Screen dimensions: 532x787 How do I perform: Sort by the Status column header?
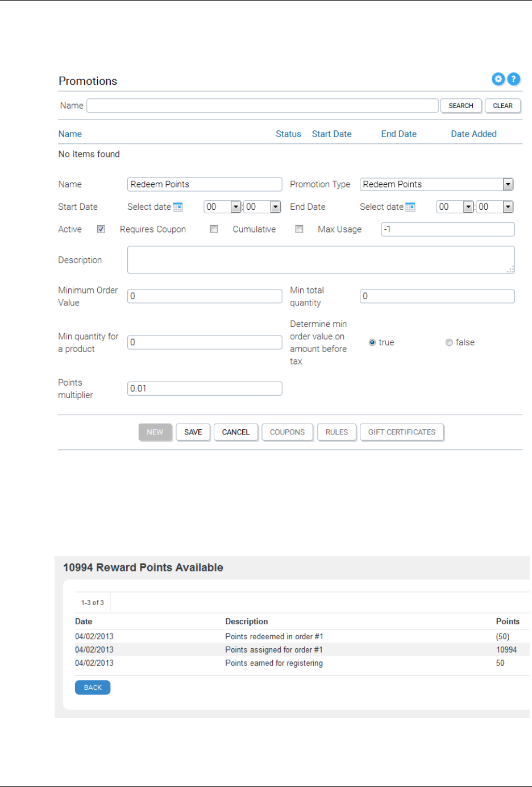click(x=288, y=134)
